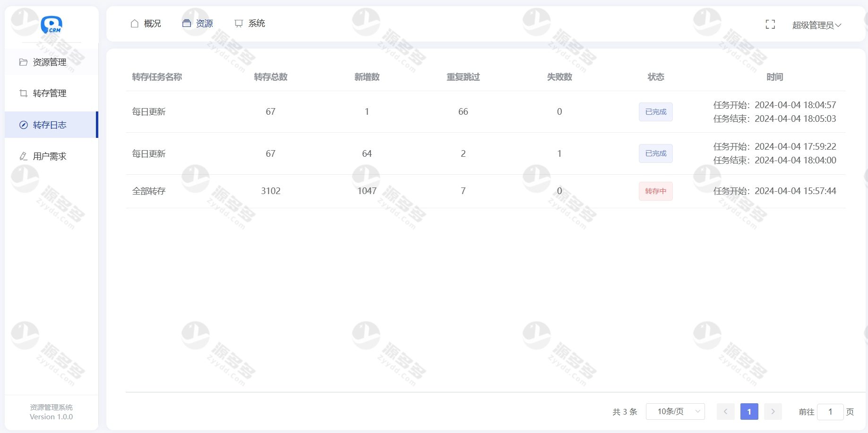The height and width of the screenshot is (433, 868).
Task: Click the CRM logo icon
Action: click(x=51, y=25)
